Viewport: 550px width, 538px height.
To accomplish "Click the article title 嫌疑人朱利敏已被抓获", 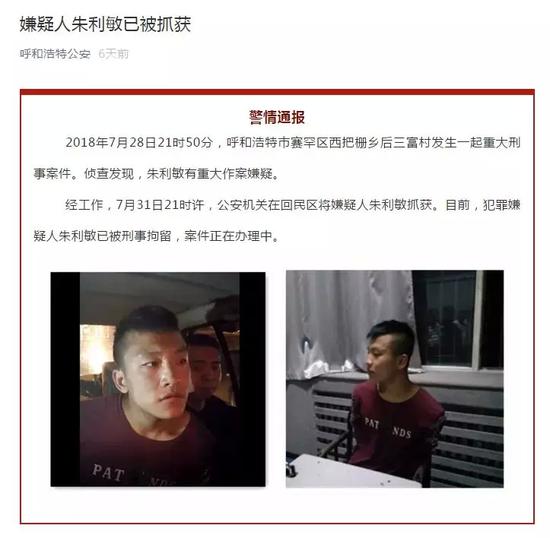I will tap(105, 25).
